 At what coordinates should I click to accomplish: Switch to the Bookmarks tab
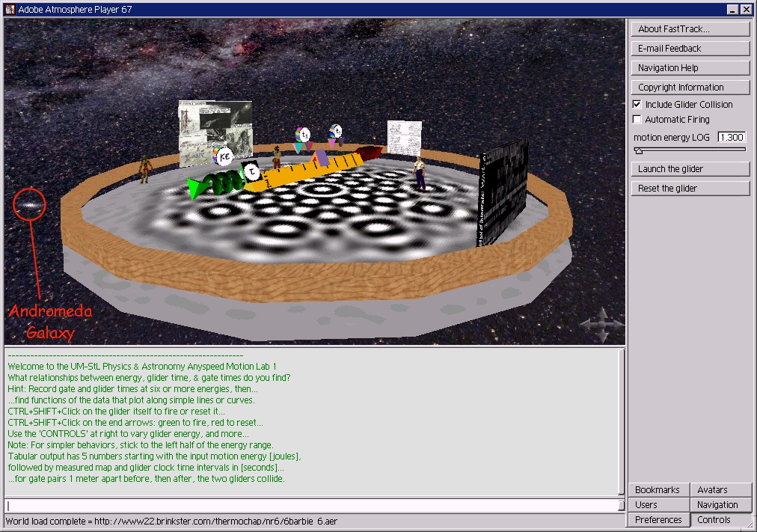658,490
